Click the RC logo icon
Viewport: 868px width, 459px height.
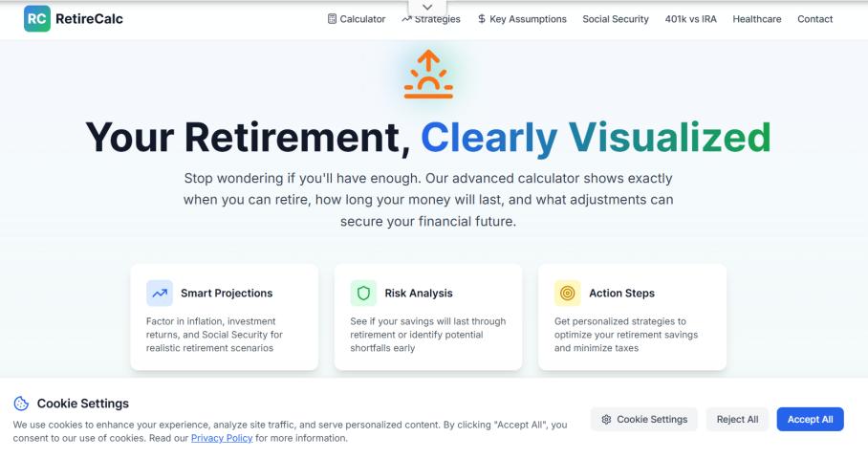tap(37, 18)
